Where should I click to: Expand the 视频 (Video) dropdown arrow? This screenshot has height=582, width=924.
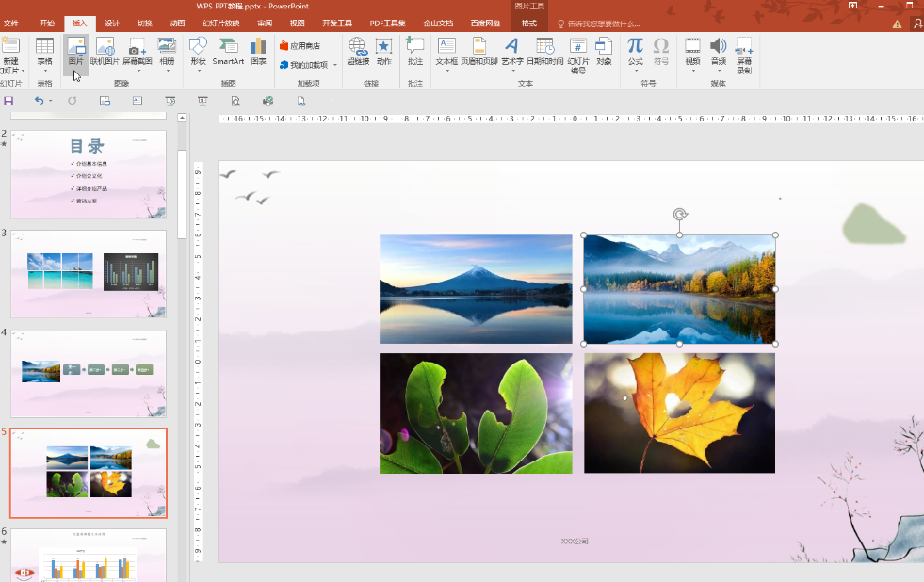pyautogui.click(x=693, y=71)
